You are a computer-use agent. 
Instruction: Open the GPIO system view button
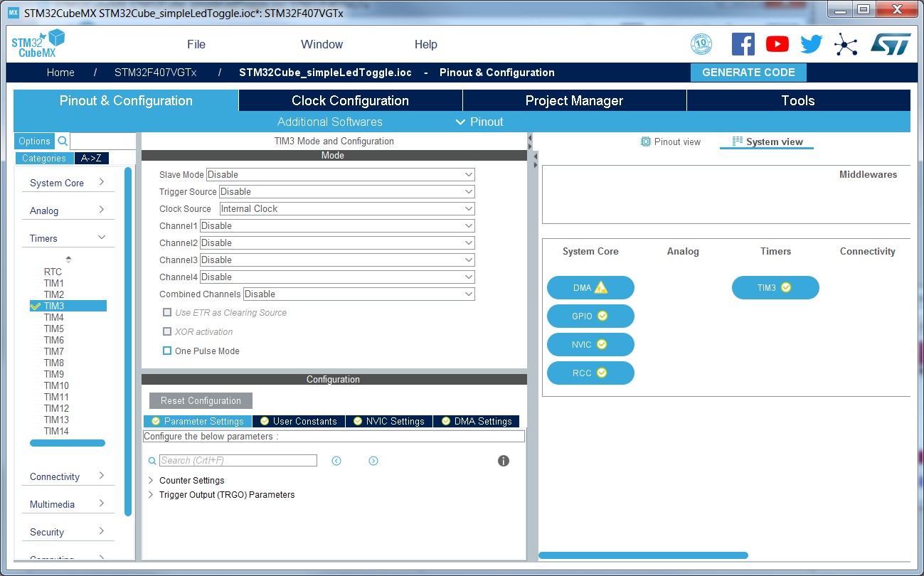click(590, 316)
